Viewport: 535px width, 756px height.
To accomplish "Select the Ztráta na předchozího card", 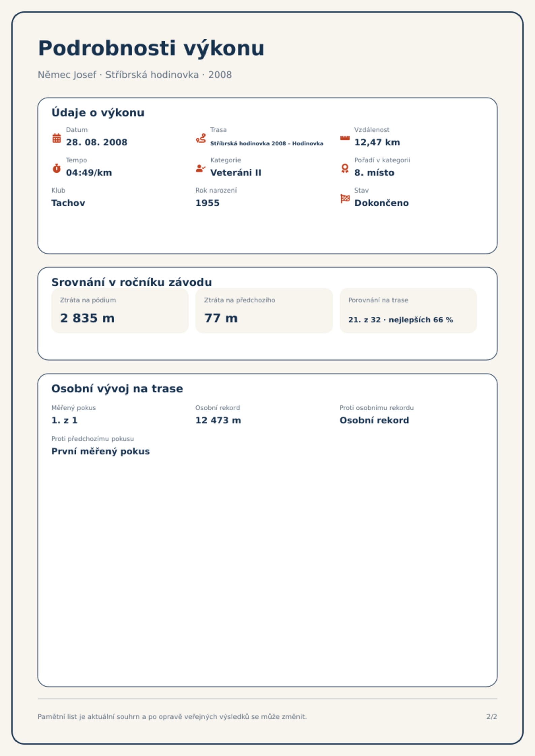I will point(264,310).
